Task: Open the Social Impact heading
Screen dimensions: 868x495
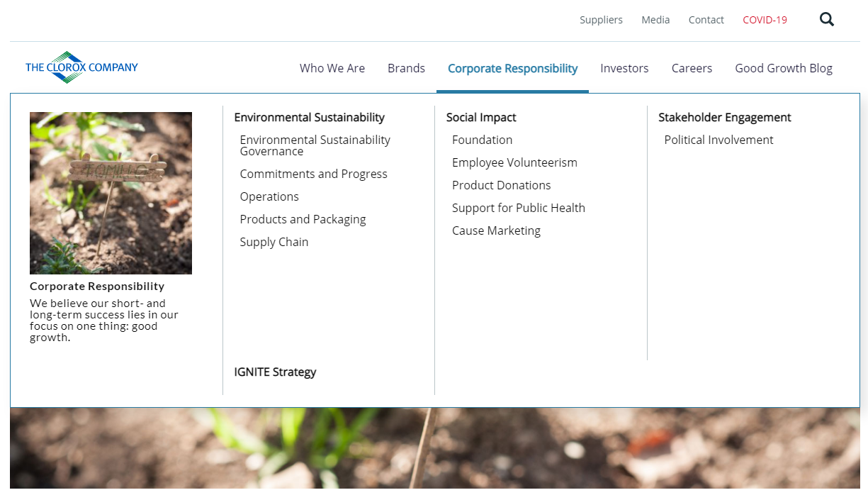Action: click(x=481, y=117)
